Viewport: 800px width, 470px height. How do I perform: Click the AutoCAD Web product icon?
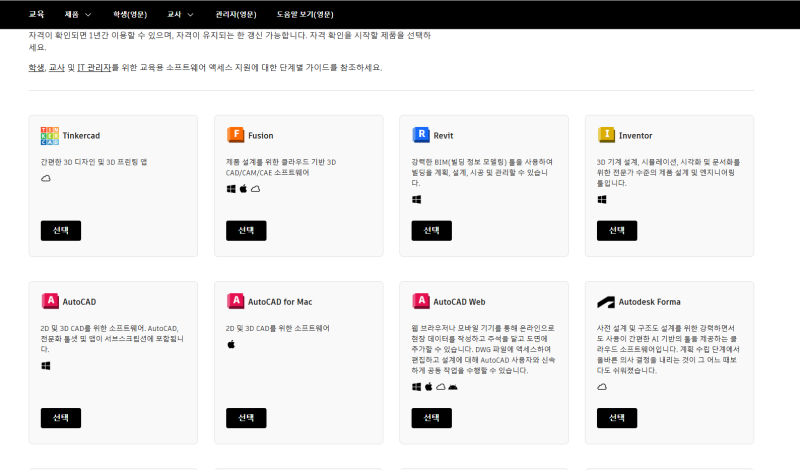(421, 301)
